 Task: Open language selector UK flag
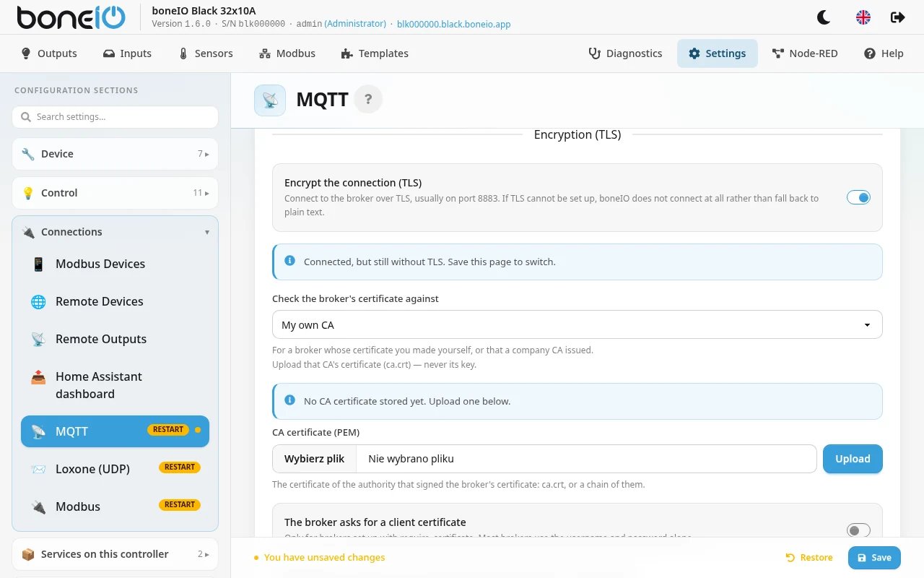click(x=863, y=17)
